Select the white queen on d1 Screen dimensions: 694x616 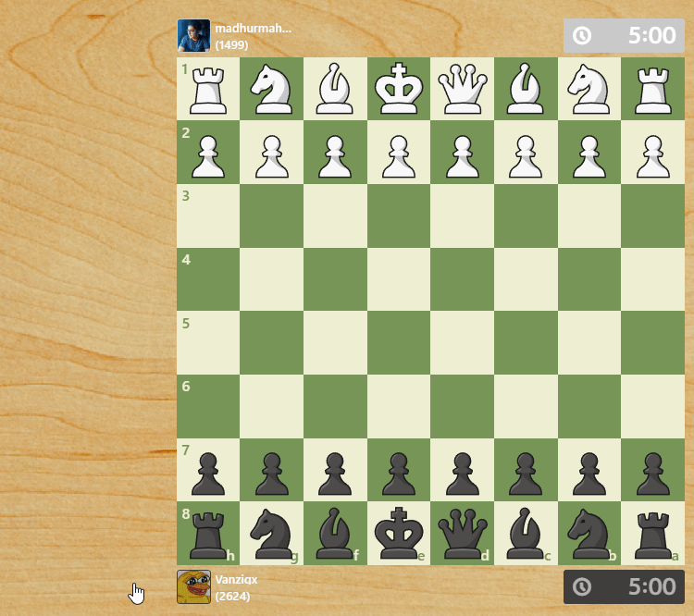(462, 89)
